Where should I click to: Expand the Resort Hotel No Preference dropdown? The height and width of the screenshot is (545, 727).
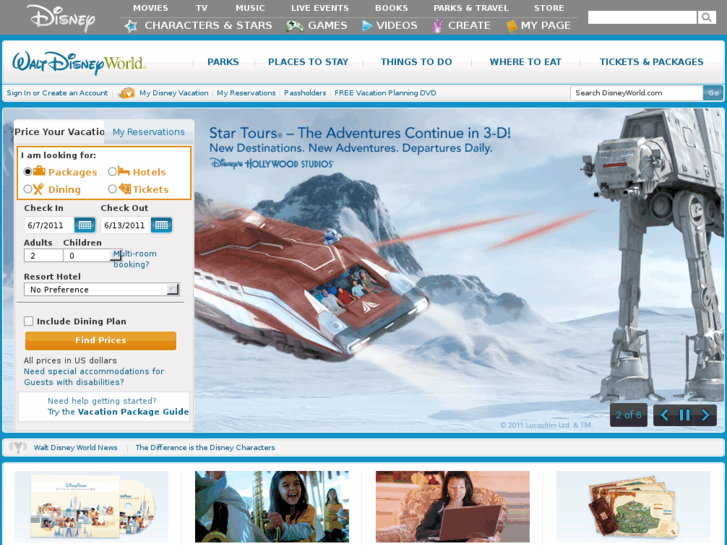101,289
